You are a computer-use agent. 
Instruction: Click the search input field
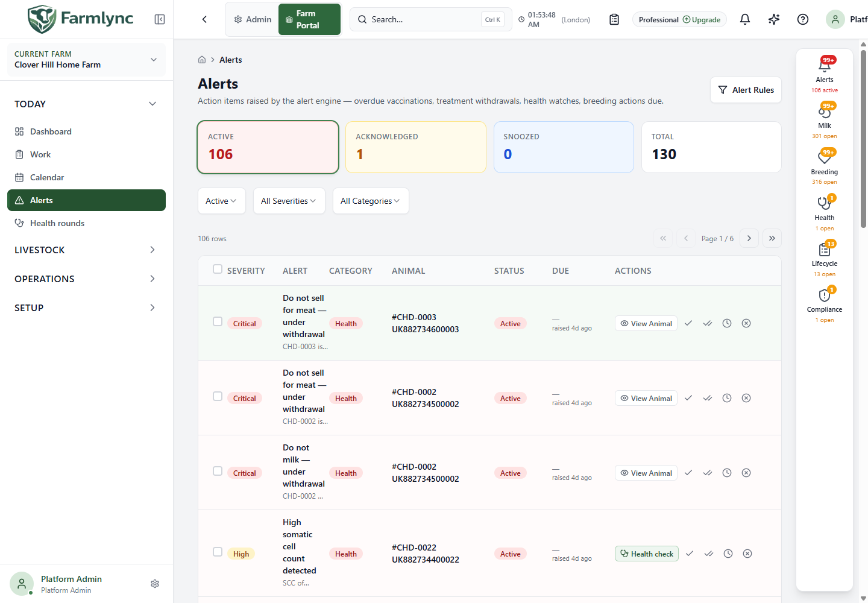pyautogui.click(x=430, y=19)
